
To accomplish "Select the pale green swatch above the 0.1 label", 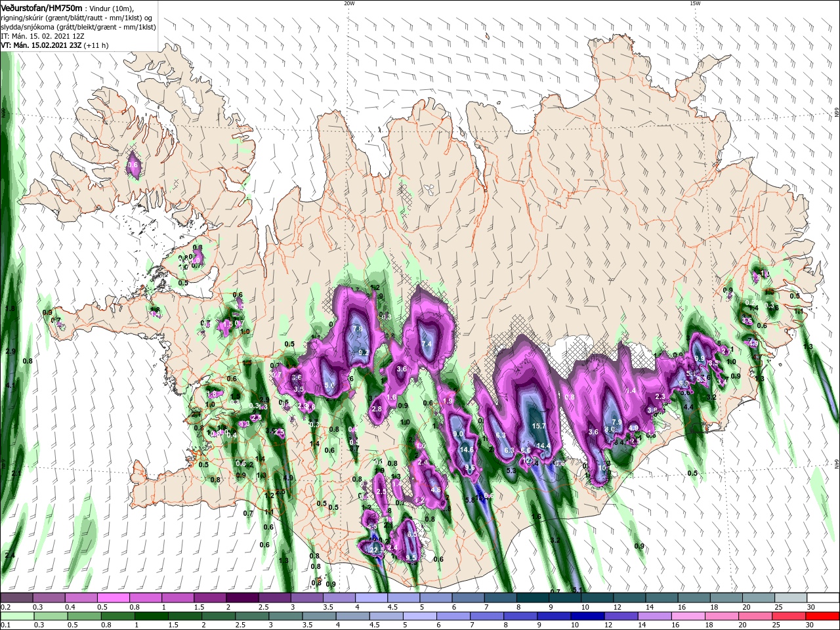I will [16, 616].
